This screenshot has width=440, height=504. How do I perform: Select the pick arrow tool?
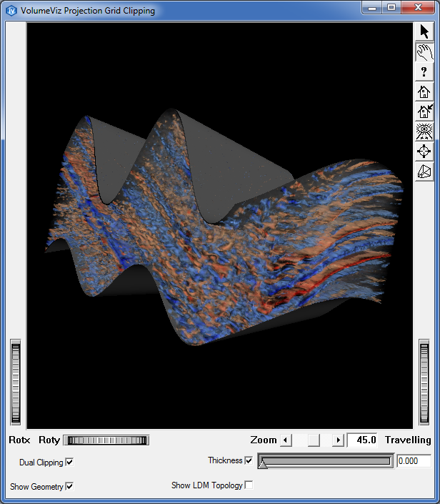424,32
